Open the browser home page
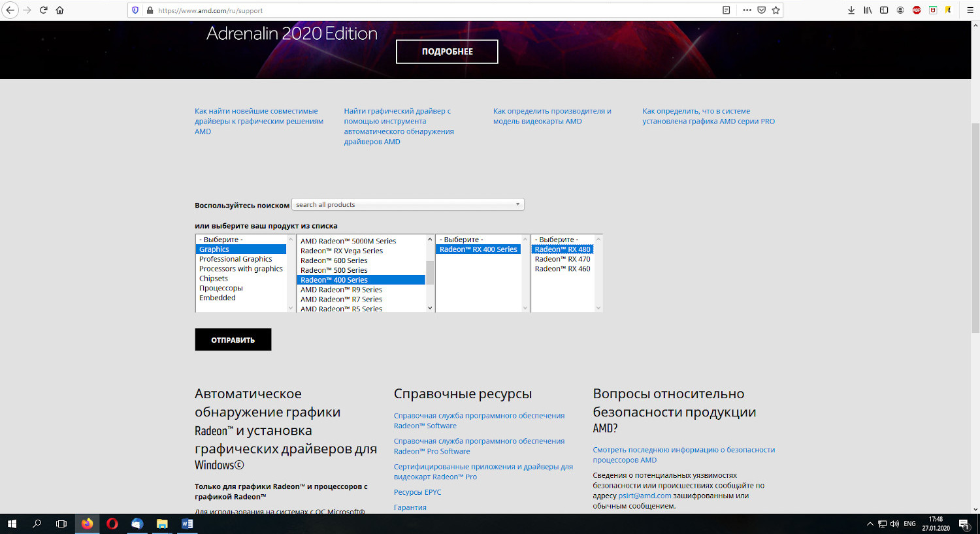 click(59, 10)
